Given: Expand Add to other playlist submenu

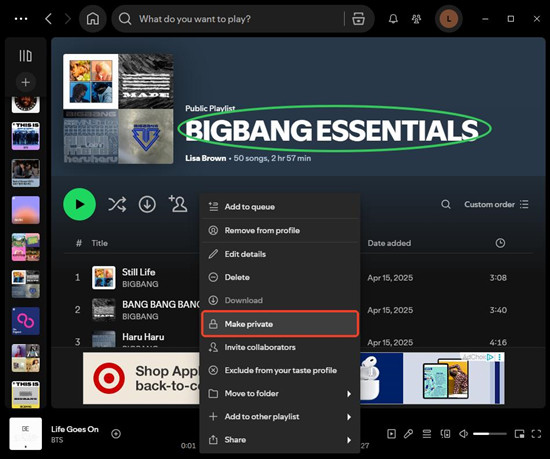Looking at the screenshot, I should tap(280, 417).
